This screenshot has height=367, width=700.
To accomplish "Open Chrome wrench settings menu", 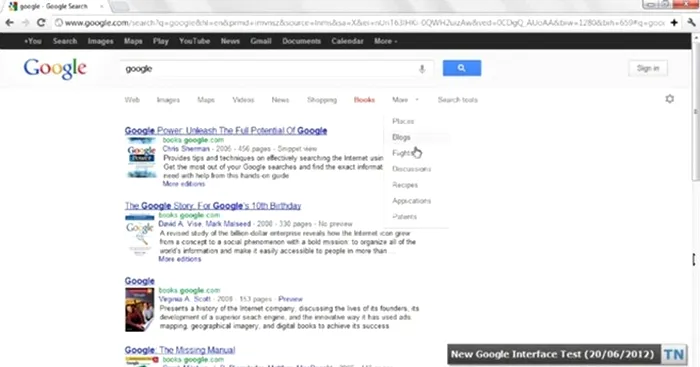I will point(692,22).
